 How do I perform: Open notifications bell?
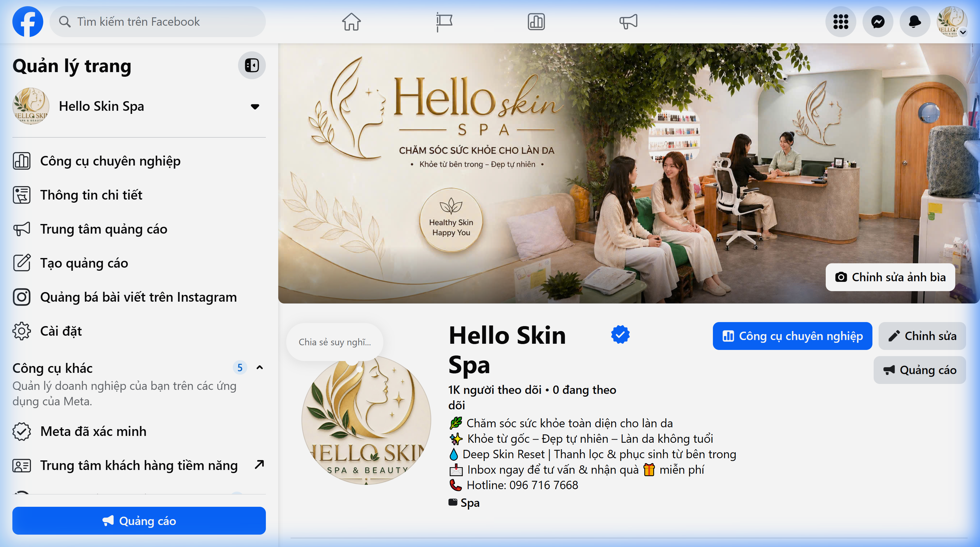click(x=914, y=21)
